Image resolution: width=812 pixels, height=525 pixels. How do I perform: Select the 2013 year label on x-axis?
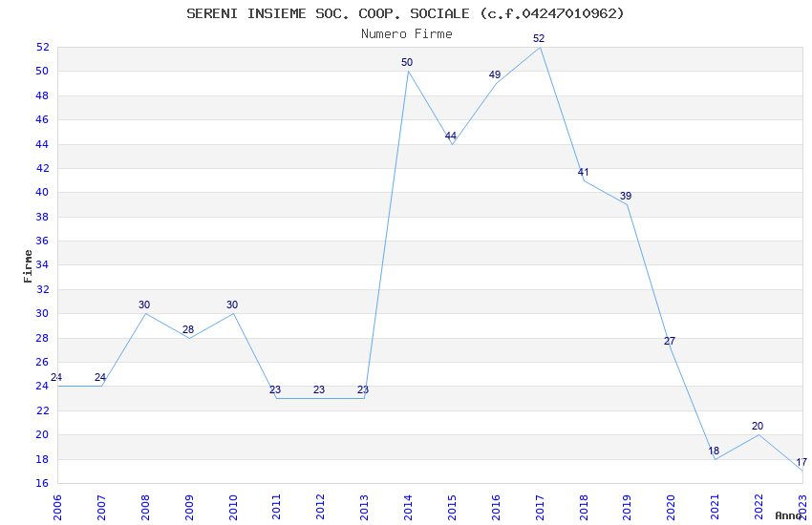pyautogui.click(x=365, y=507)
